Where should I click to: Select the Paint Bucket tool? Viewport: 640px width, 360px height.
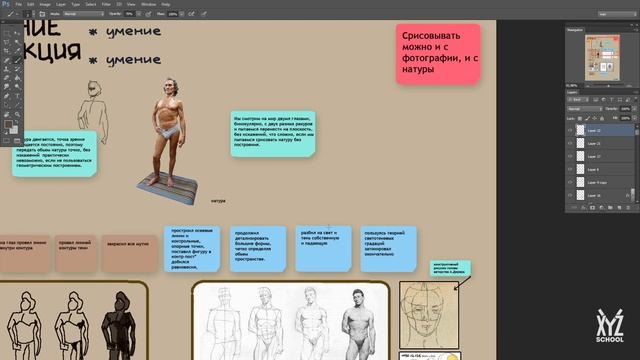pos(17,78)
